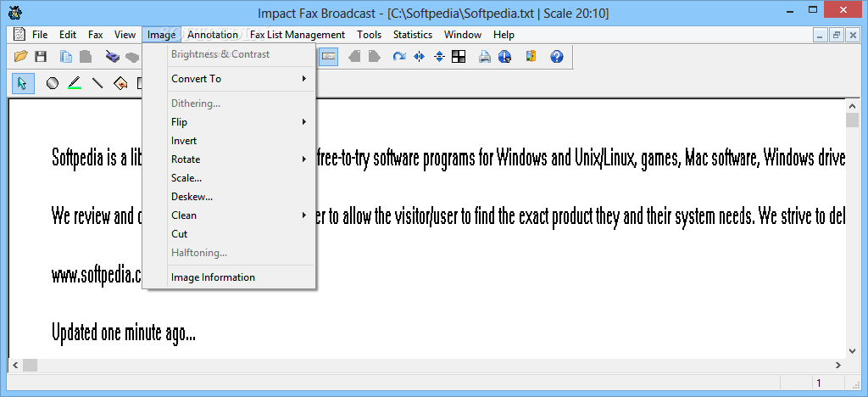Click the black-white invert squares icon
The height and width of the screenshot is (397, 868).
point(459,57)
